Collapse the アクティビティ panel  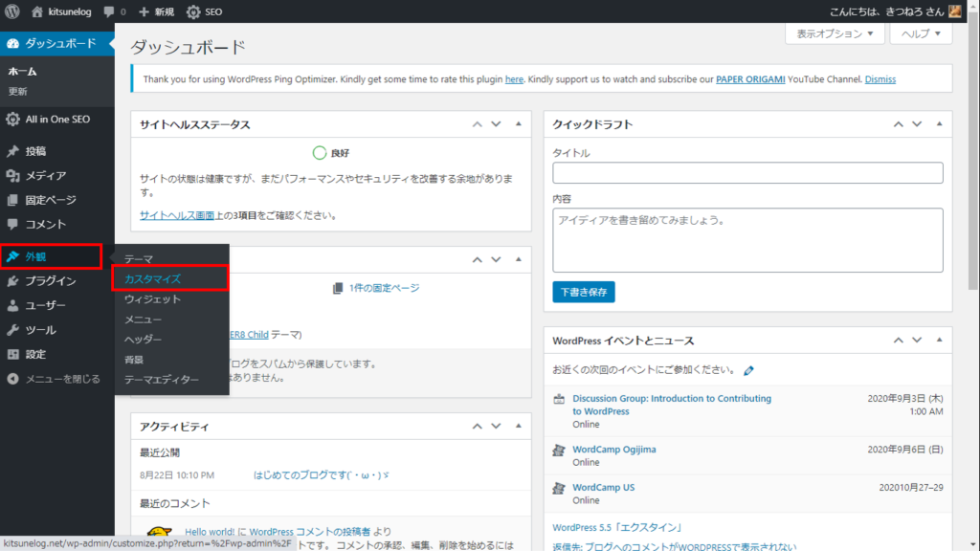pos(518,426)
